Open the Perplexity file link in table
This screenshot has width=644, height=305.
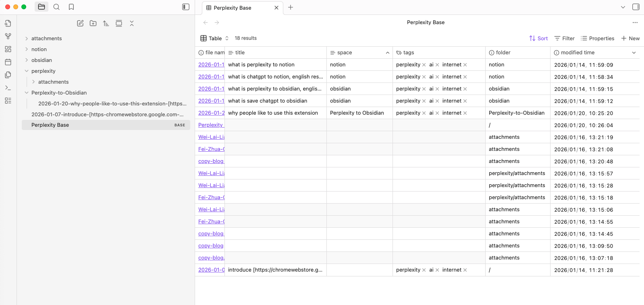pos(211,125)
